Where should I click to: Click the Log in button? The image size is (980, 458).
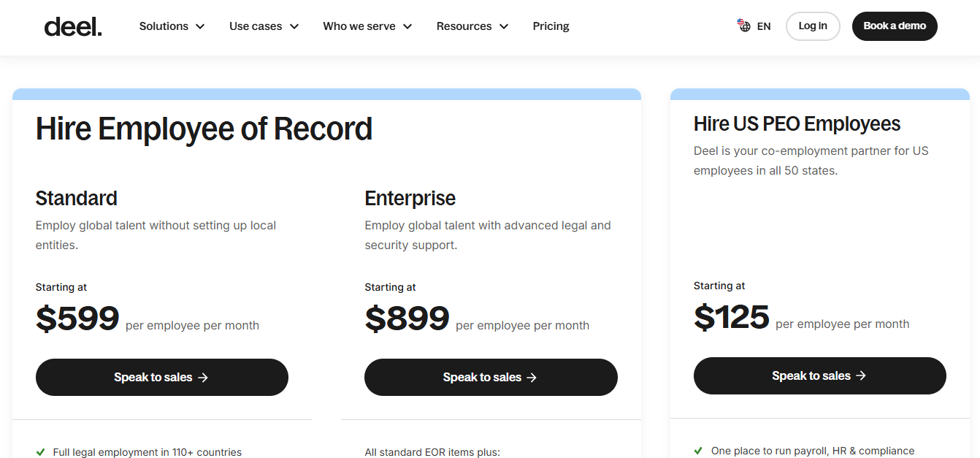coord(813,26)
